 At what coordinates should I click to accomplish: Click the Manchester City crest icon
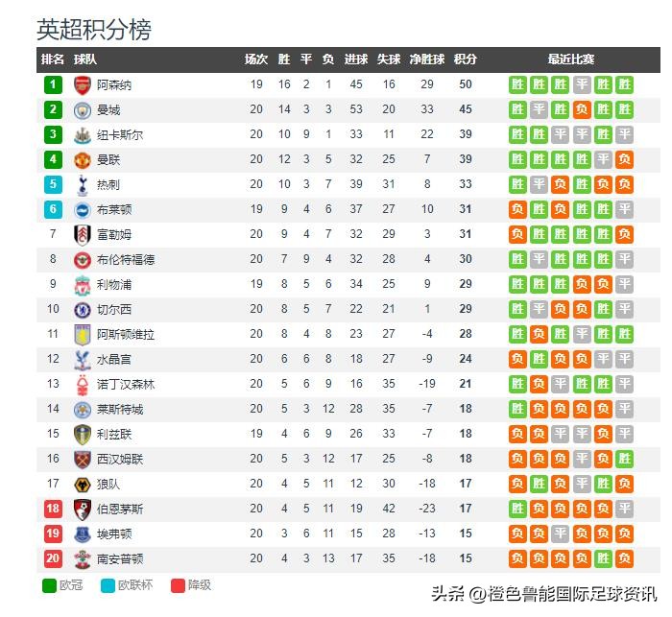coord(82,109)
